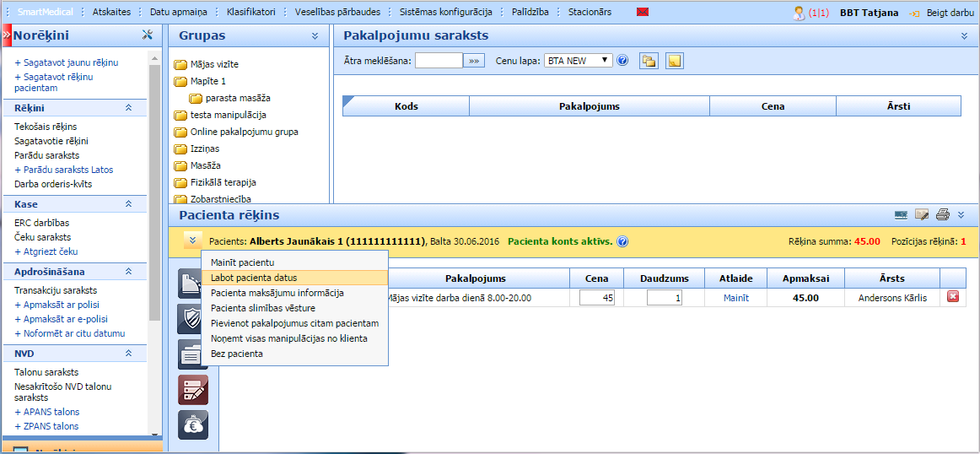Image resolution: width=980 pixels, height=454 pixels.
Task: Click 'Beigt darbu' to log out
Action: click(x=949, y=13)
